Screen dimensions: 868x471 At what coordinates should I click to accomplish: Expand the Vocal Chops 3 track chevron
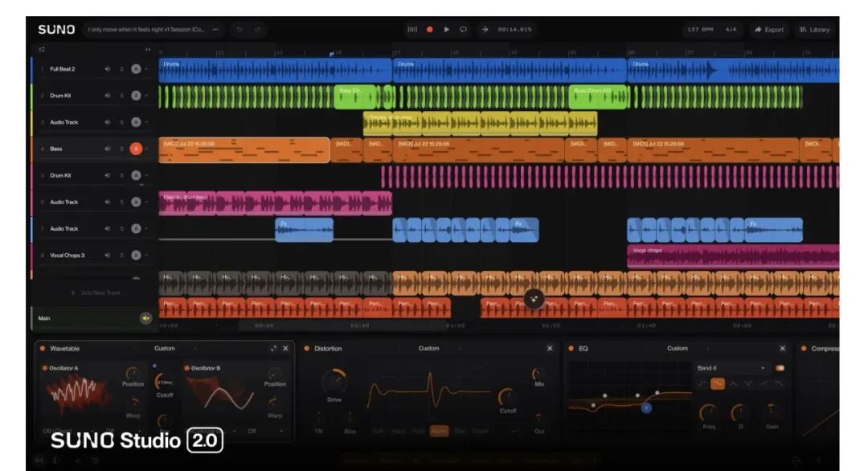147,255
